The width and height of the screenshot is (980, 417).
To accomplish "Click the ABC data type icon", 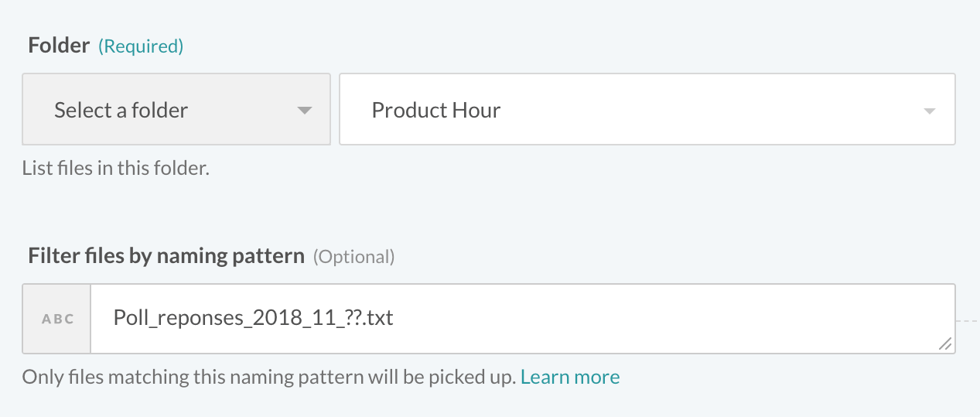I will [57, 319].
